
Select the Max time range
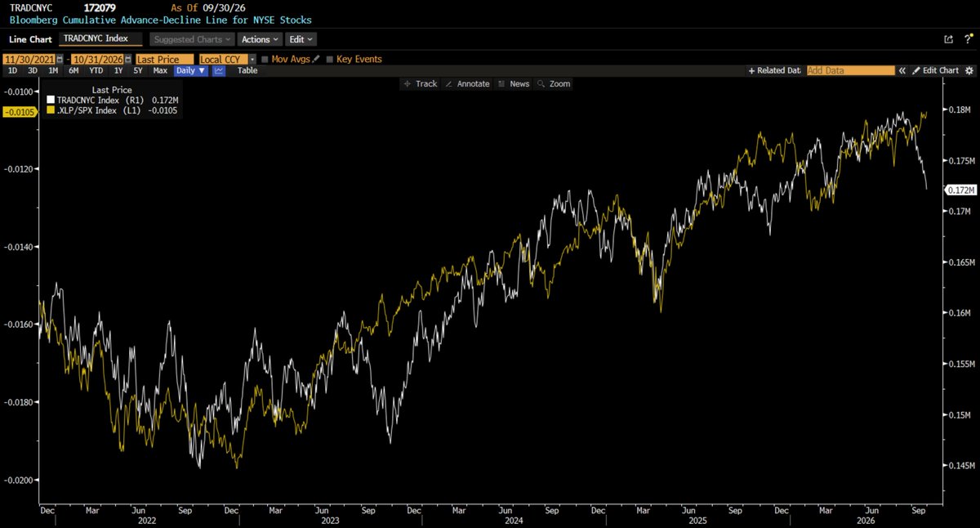(160, 71)
